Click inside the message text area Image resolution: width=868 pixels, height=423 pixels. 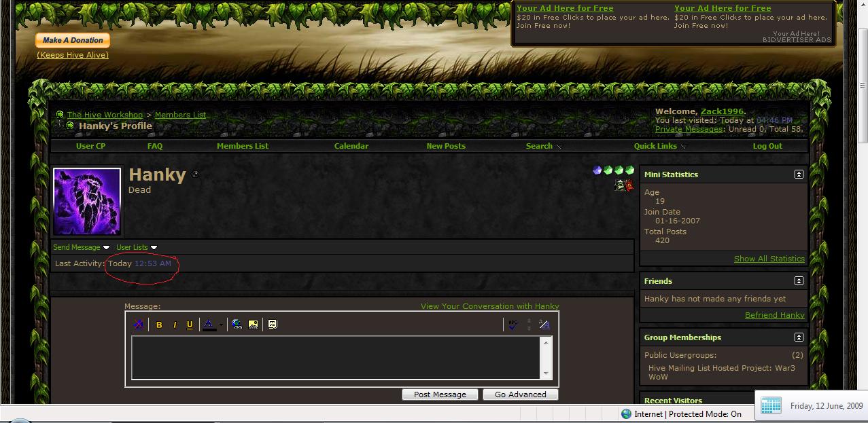pos(336,357)
